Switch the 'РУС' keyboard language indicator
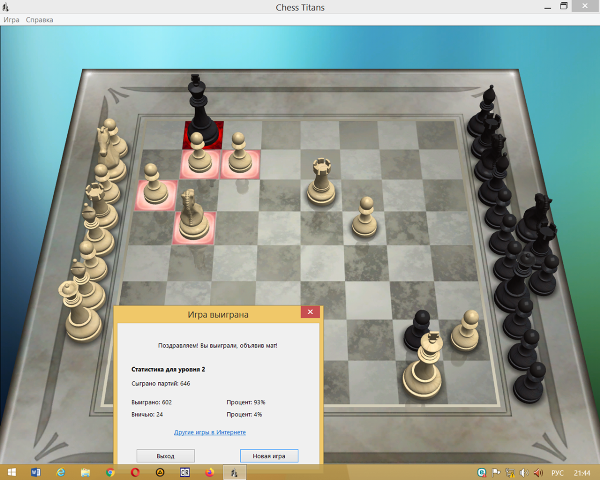Image resolution: width=600 pixels, height=480 pixels. 557,472
